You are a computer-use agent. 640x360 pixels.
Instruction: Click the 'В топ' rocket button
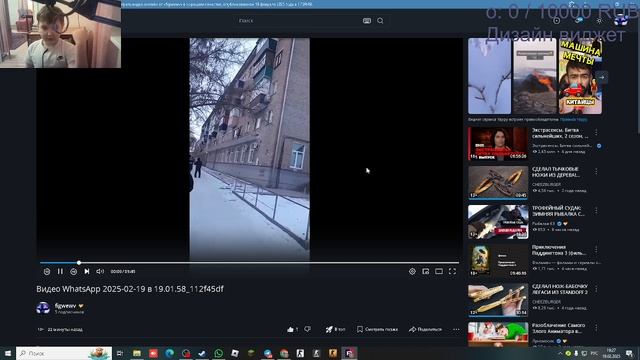(x=335, y=329)
